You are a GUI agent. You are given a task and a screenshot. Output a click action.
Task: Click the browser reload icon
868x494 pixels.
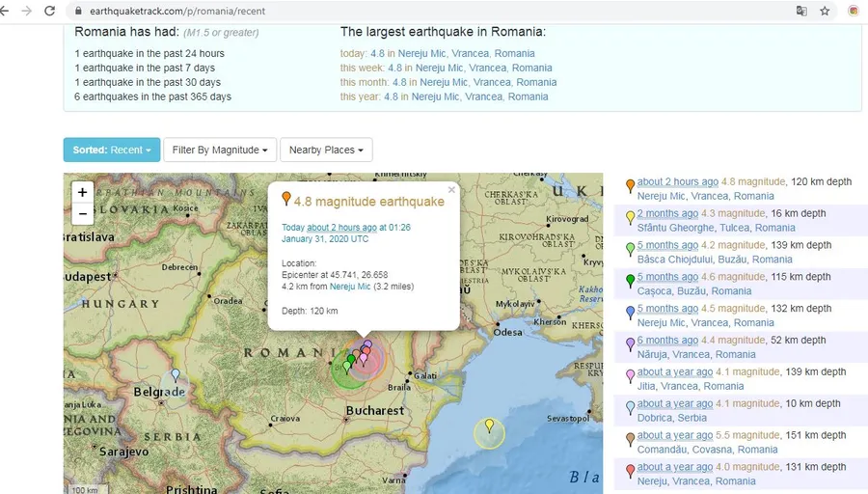[49, 11]
